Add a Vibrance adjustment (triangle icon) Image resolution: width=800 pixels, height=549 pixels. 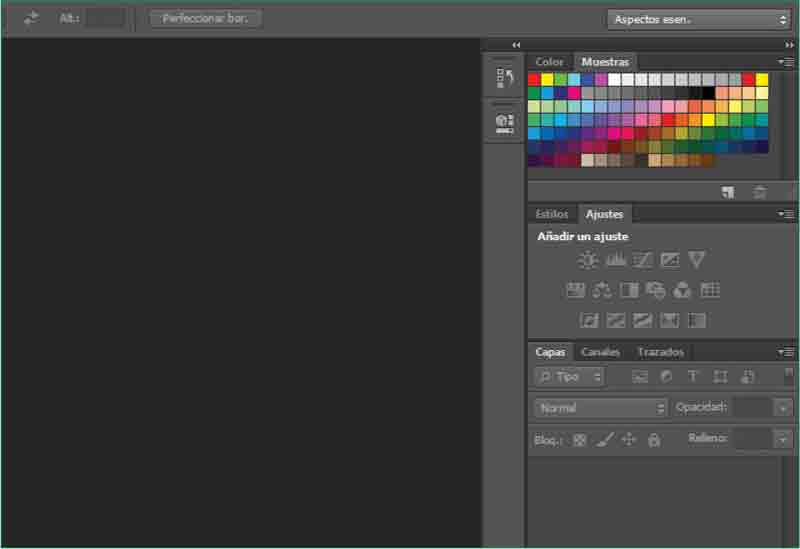pos(697,260)
